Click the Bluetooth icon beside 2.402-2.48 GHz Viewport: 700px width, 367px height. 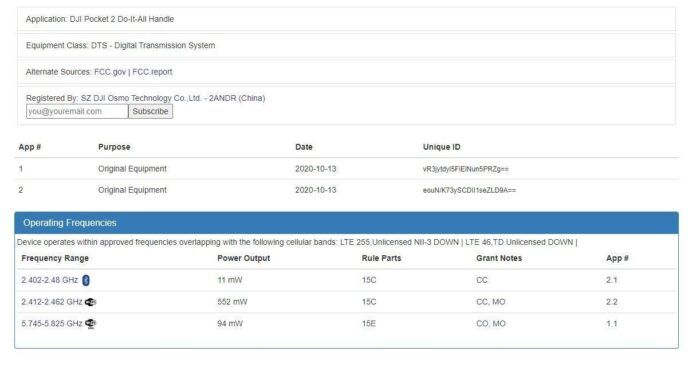(x=86, y=280)
